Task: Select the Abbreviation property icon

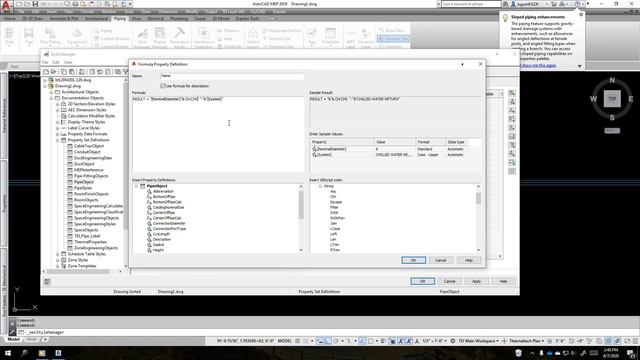Action: coord(149,191)
